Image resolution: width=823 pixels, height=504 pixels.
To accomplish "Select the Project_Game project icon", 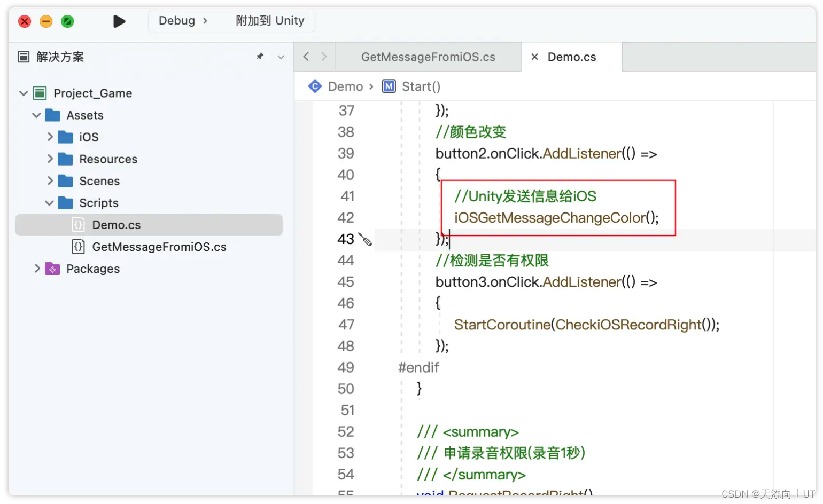I will point(40,93).
